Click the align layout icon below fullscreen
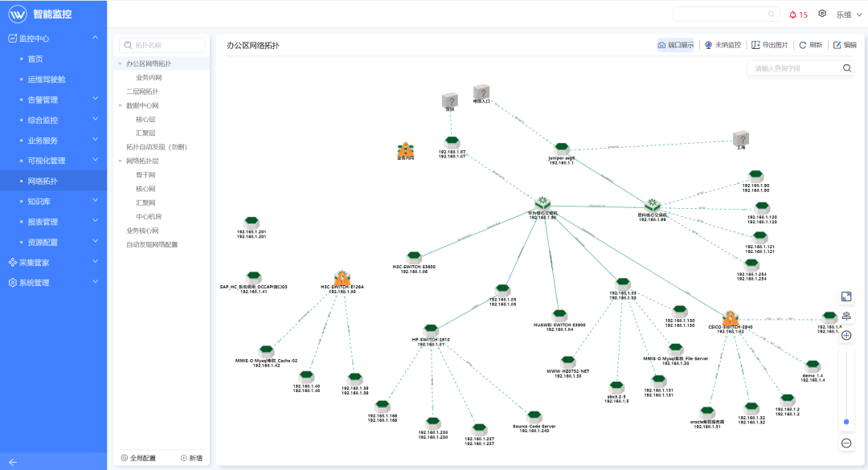The image size is (868, 470). [x=846, y=316]
